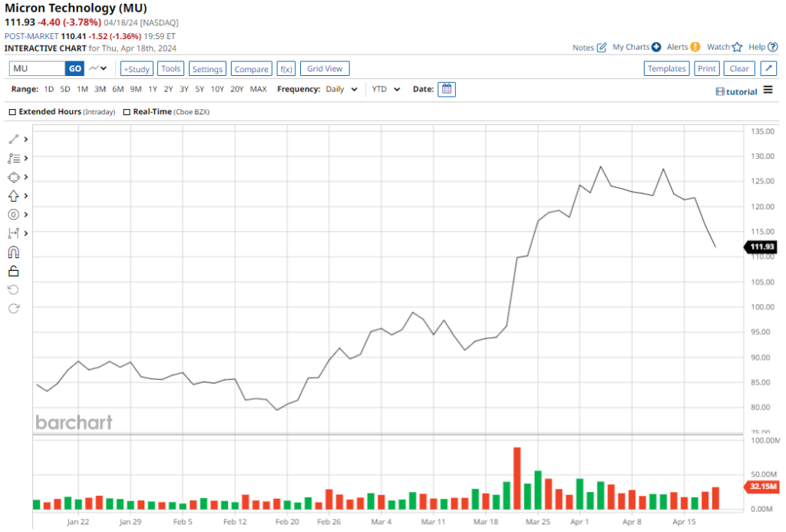Switch to Grid View
Image resolution: width=786 pixels, height=532 pixels.
pyautogui.click(x=325, y=69)
